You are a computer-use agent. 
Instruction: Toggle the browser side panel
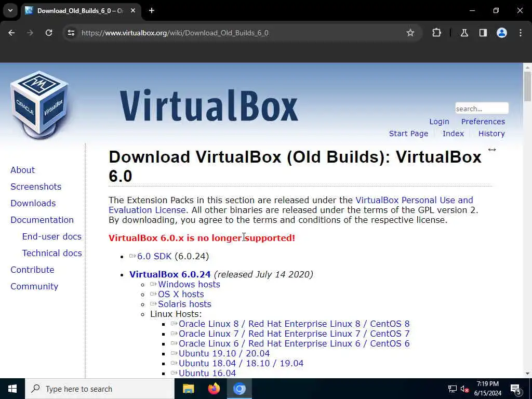(x=483, y=33)
